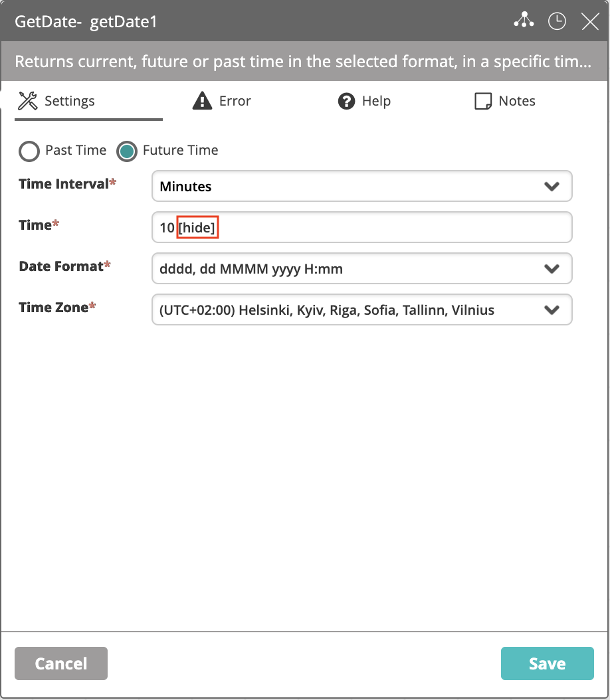The width and height of the screenshot is (610, 700).
Task: Expand the Time Interval dropdown showing Minutes
Action: click(x=361, y=186)
